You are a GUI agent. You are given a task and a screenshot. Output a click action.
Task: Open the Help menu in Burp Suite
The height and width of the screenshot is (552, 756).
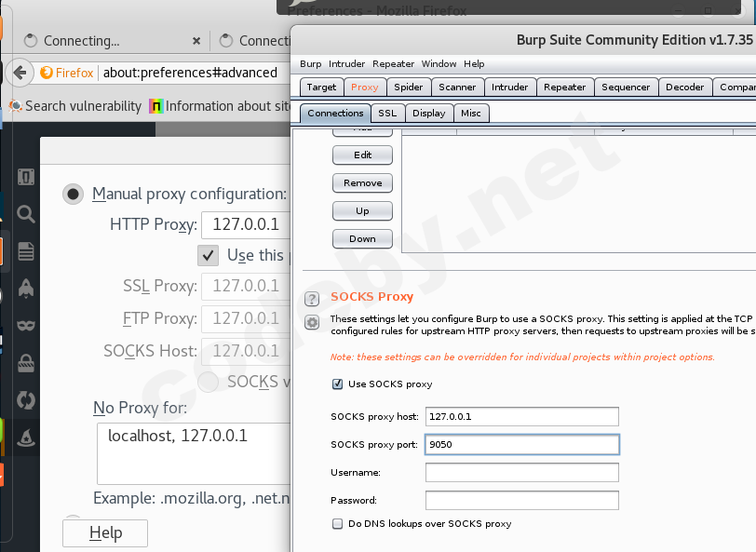click(x=474, y=64)
